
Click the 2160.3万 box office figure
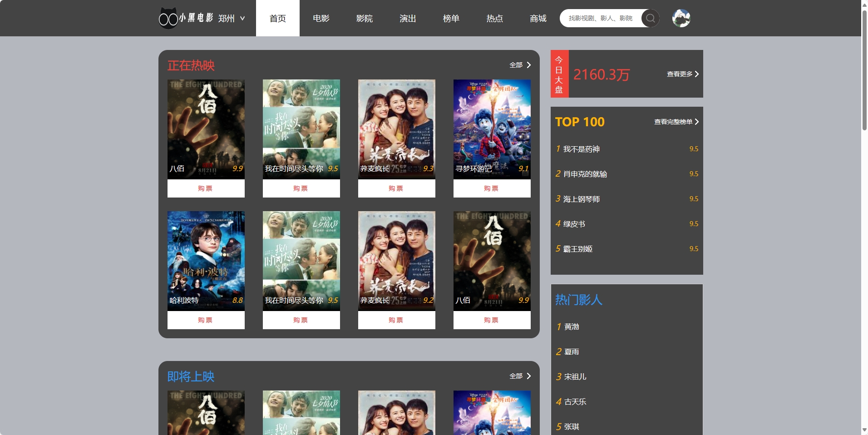pos(602,74)
